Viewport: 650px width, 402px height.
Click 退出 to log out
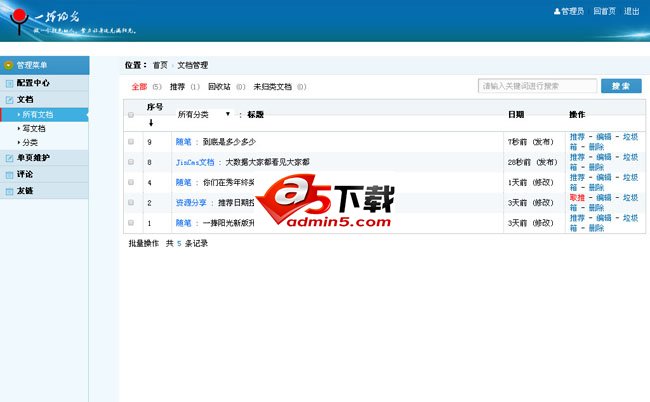click(x=631, y=12)
